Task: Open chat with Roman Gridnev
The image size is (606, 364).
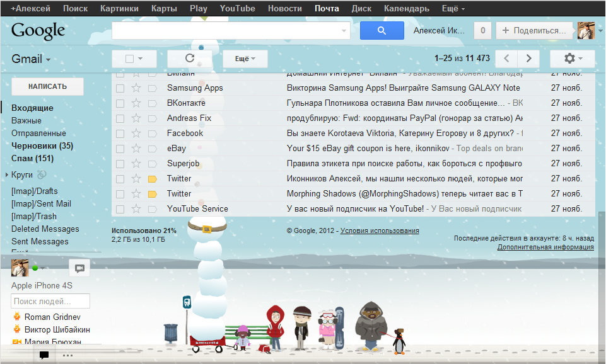Action: point(52,317)
